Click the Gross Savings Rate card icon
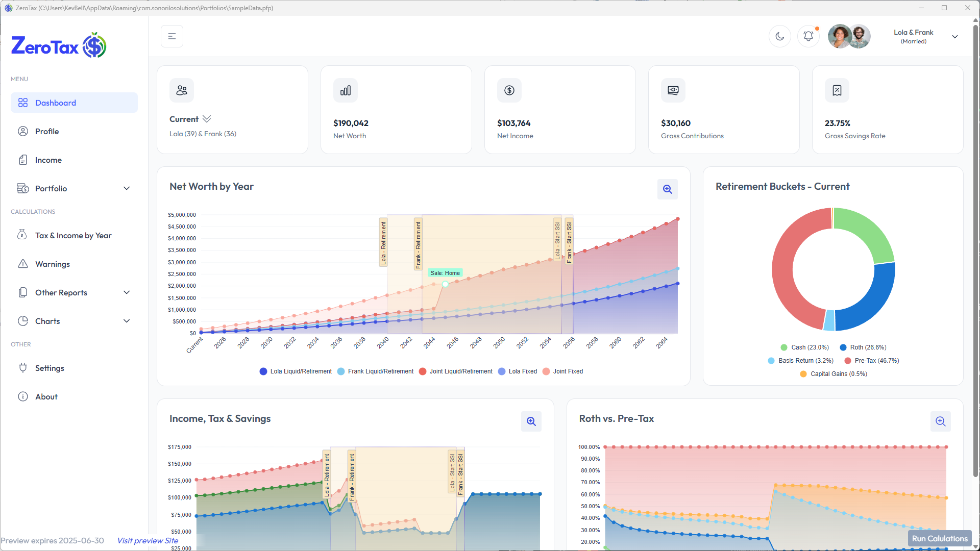 click(837, 90)
